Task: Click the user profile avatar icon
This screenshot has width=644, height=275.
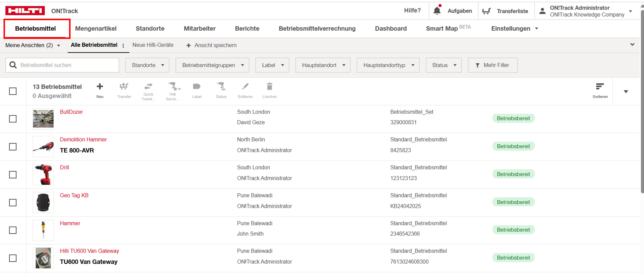Action: pyautogui.click(x=542, y=11)
